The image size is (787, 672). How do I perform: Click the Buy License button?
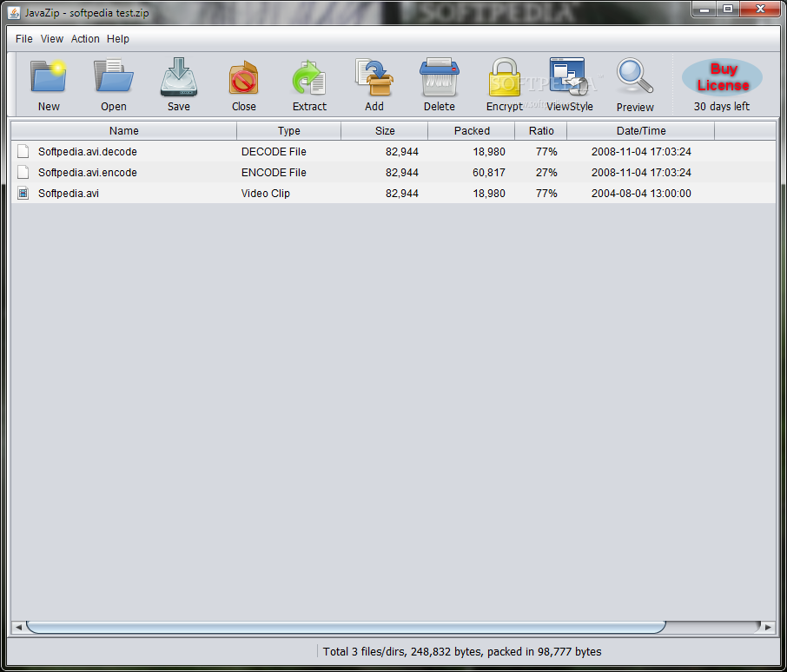722,77
